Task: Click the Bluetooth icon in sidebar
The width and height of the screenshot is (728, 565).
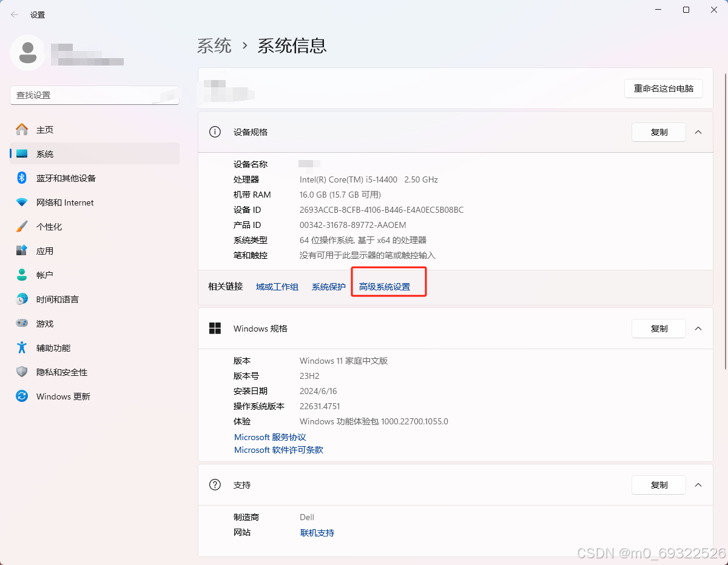Action: coord(22,178)
